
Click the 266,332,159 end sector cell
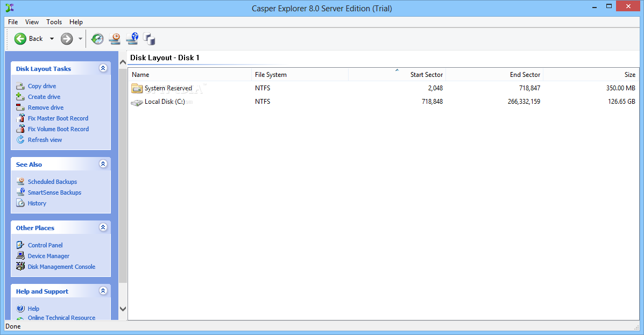(x=523, y=102)
